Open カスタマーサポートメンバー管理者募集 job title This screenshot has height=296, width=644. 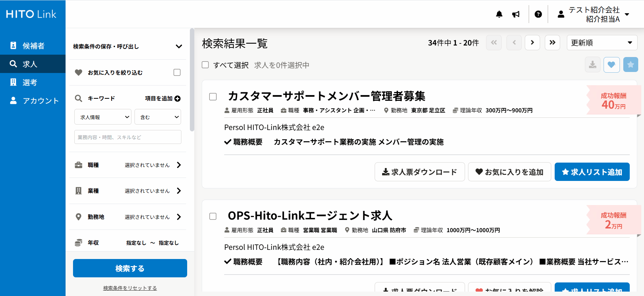(326, 96)
